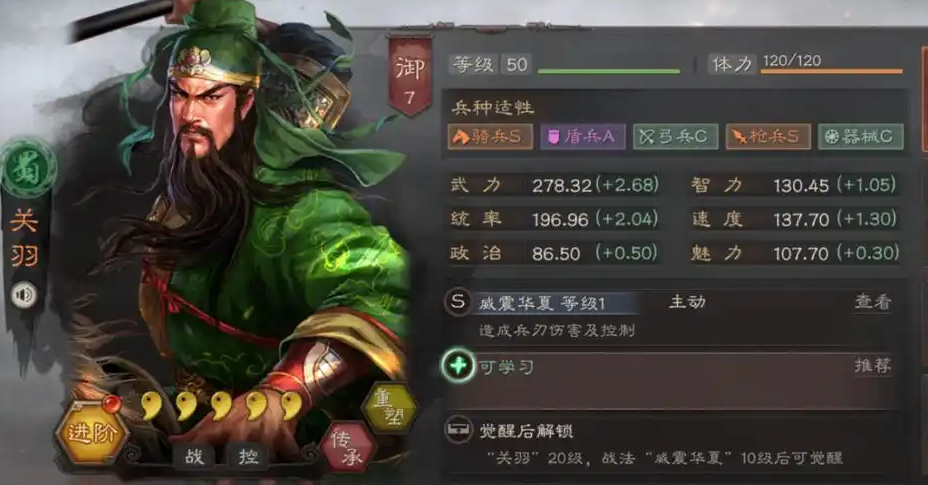Viewport: 928px width, 485px height.
Task: Tap the green plus to learn a skill
Action: click(x=458, y=365)
